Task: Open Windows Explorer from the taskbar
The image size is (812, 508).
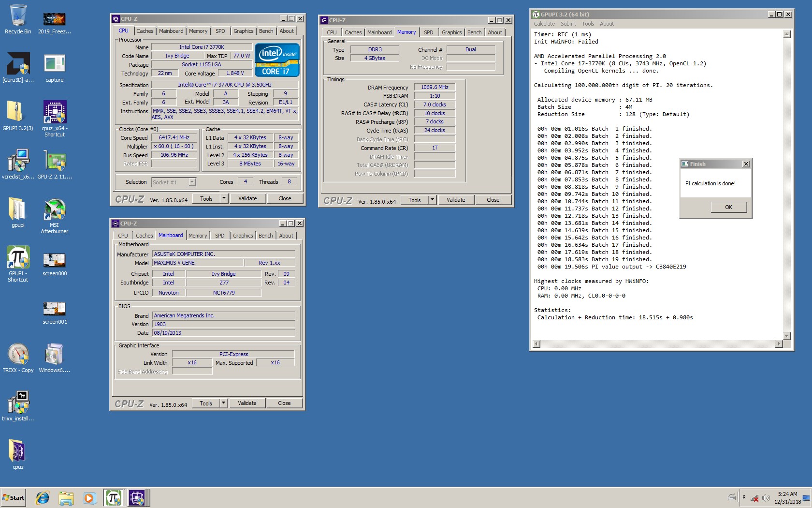Action: 66,498
